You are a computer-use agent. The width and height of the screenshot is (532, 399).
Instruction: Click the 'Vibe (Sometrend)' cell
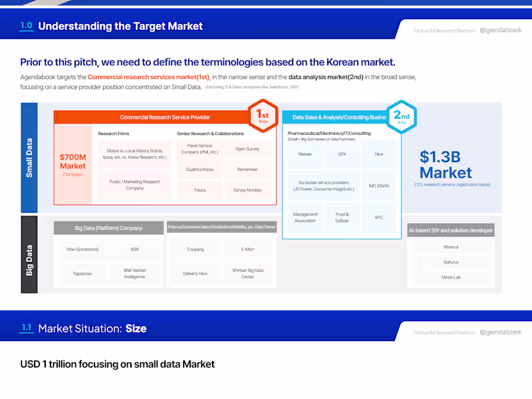[82, 249]
